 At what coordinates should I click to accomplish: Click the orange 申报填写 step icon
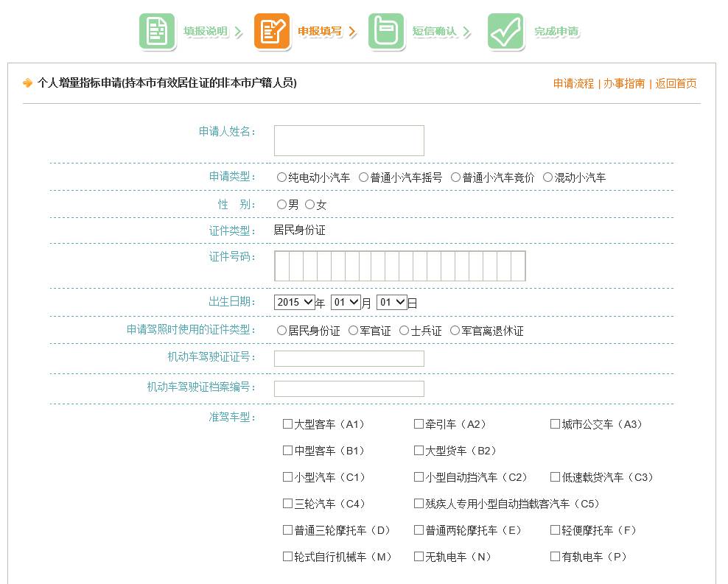[272, 32]
